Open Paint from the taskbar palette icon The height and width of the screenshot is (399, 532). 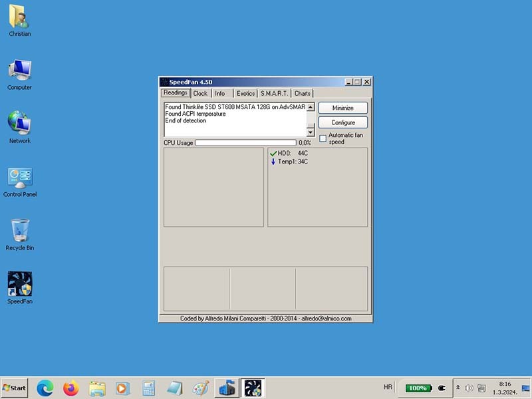tap(200, 388)
